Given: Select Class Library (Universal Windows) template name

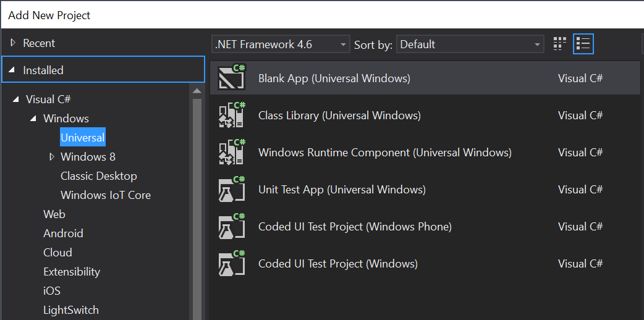Looking at the screenshot, I should tap(339, 115).
